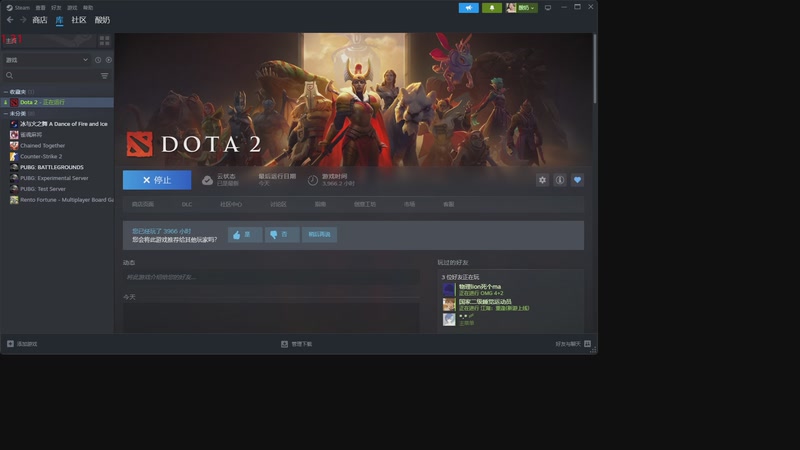Open the 指南 link
800x450 pixels.
(x=320, y=204)
